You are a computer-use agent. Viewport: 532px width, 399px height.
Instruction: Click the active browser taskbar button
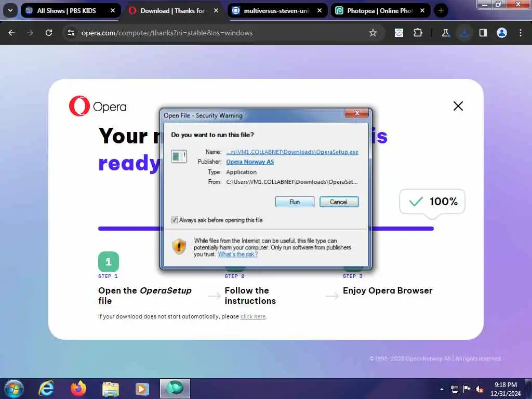[175, 389]
